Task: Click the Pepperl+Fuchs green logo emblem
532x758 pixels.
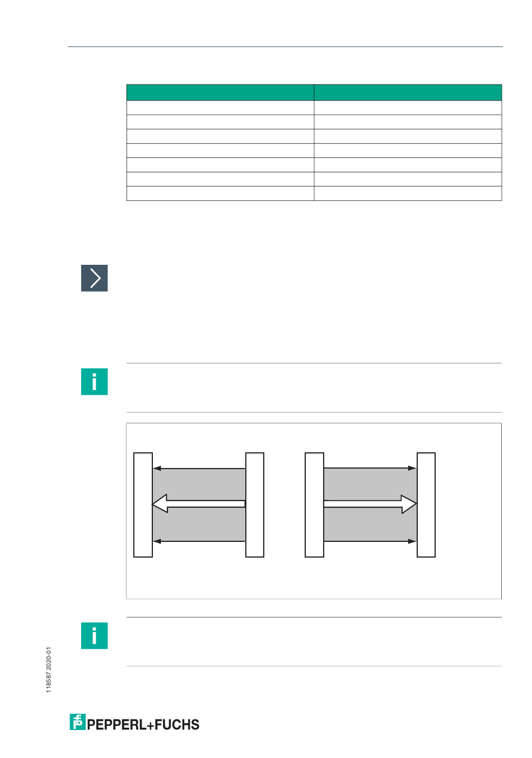Action: [x=77, y=722]
